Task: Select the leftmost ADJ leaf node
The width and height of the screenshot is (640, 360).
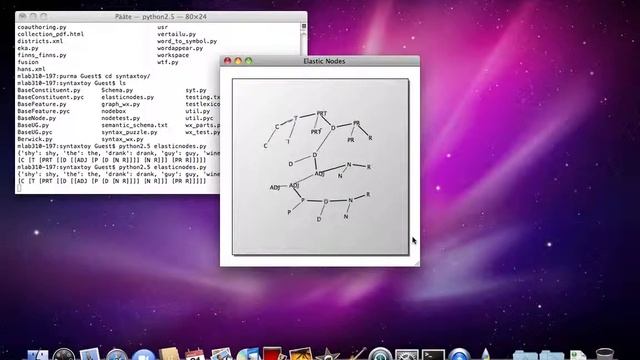Action: [x=275, y=187]
